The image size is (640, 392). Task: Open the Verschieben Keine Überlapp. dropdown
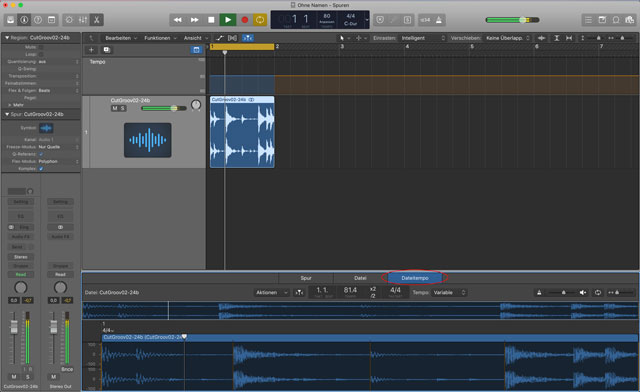coord(507,38)
